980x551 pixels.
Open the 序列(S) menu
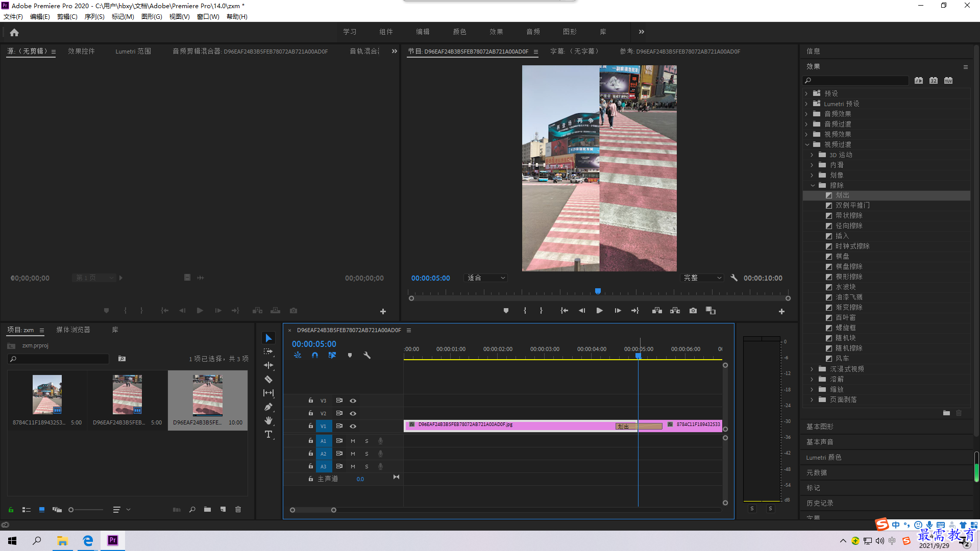tap(94, 17)
